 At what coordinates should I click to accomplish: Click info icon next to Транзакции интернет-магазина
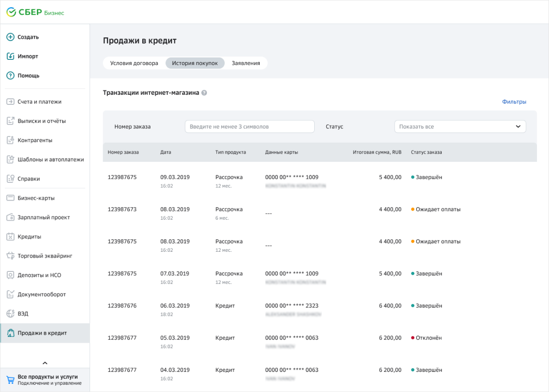point(204,93)
